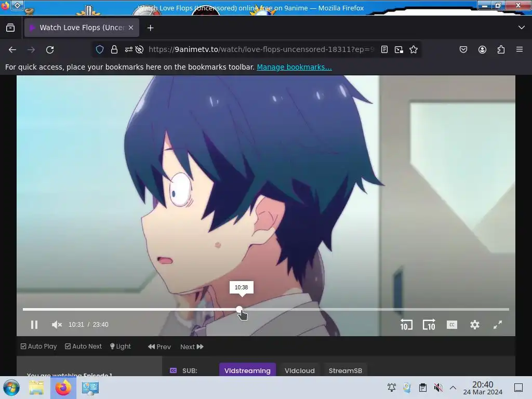Go to Next episode
Viewport: 532px width, 399px height.
click(x=192, y=347)
